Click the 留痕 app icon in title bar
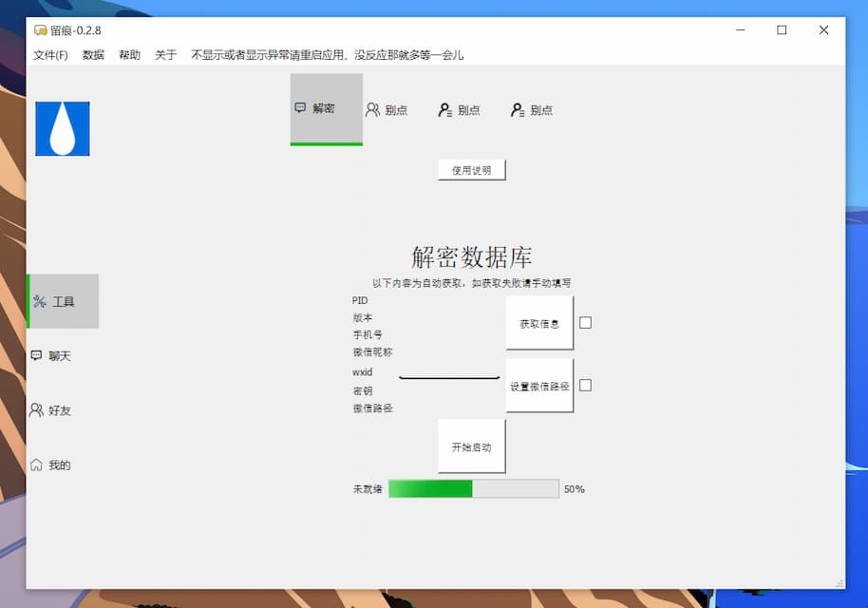The image size is (868, 608). (40, 30)
